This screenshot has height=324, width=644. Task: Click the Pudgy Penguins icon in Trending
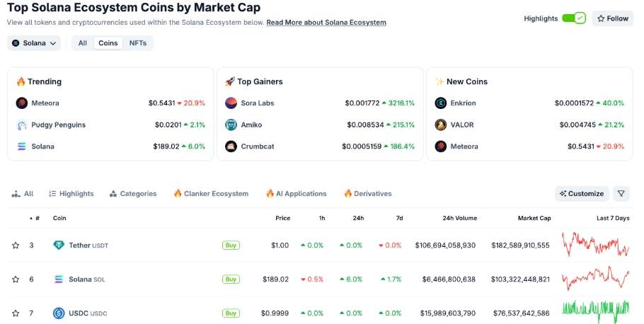coord(22,125)
